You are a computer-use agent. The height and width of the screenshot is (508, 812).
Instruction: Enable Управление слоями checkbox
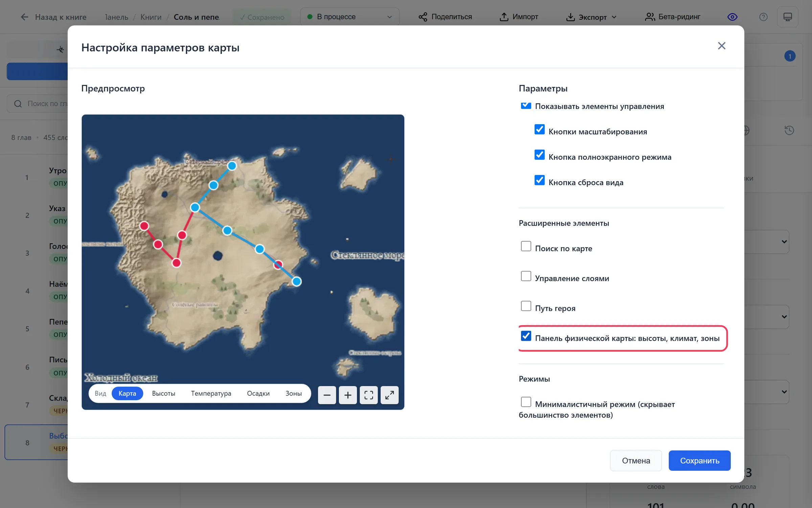coord(526,276)
